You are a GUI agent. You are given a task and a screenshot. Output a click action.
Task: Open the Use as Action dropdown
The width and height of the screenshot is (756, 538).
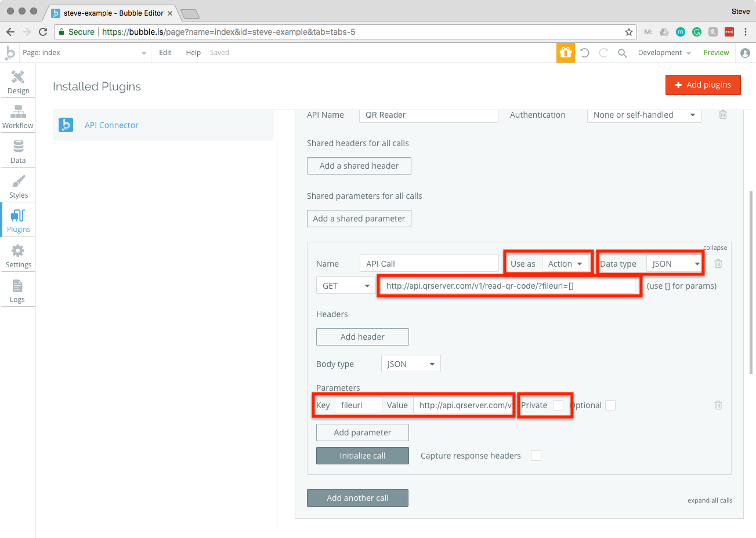point(566,264)
